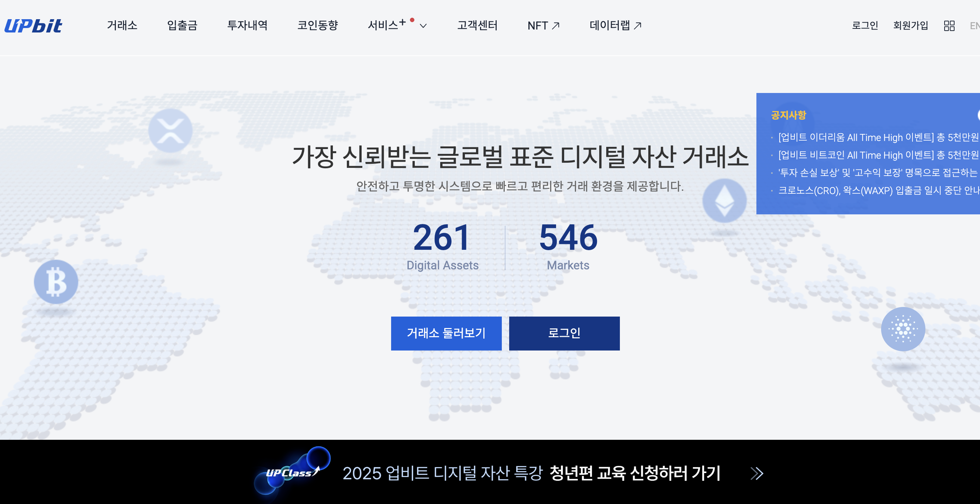
Task: Click the double-chevron arrow in banner
Action: click(x=757, y=474)
